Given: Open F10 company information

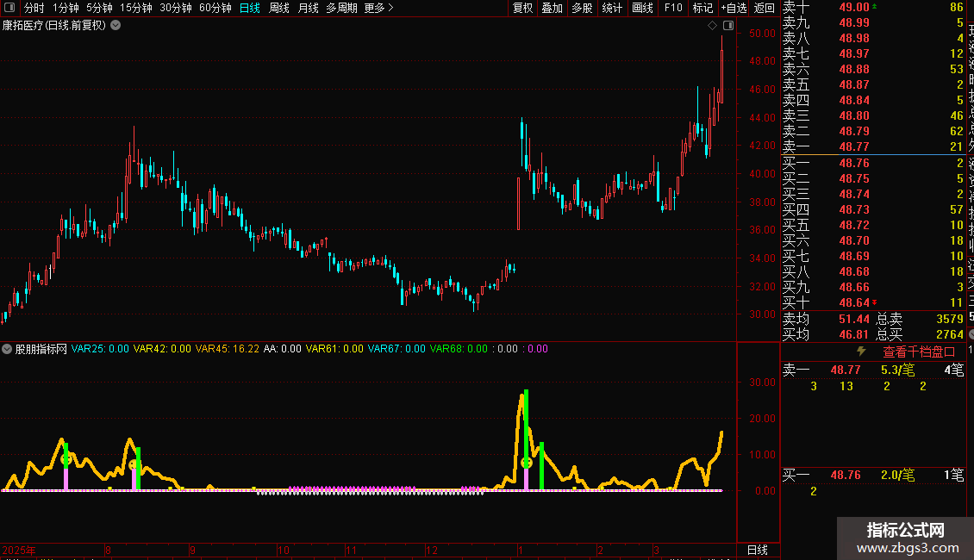Looking at the screenshot, I should pos(672,8).
